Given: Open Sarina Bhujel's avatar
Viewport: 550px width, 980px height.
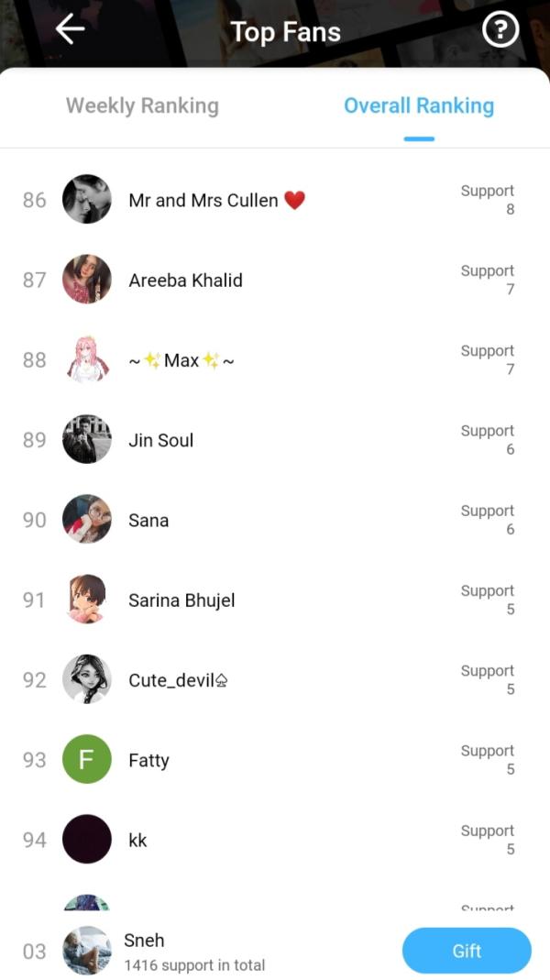Looking at the screenshot, I should point(87,600).
